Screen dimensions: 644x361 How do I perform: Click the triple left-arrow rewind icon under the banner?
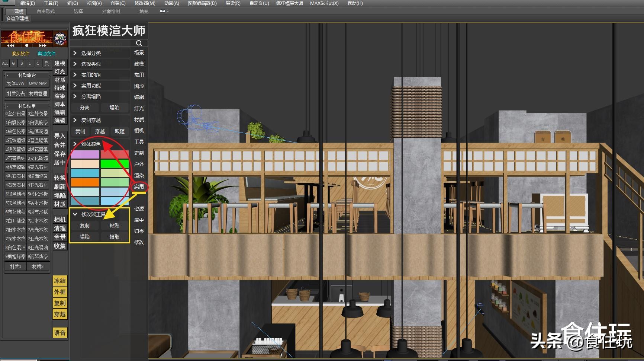click(11, 45)
